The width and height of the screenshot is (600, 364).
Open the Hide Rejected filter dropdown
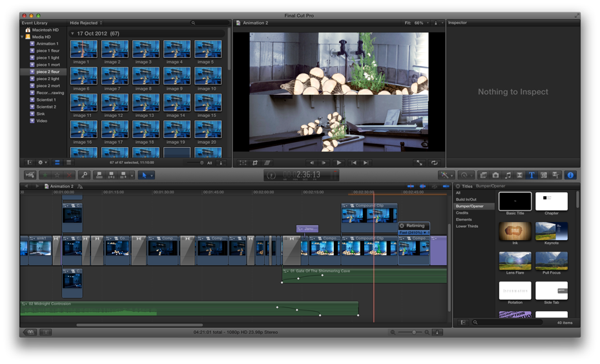pyautogui.click(x=87, y=23)
